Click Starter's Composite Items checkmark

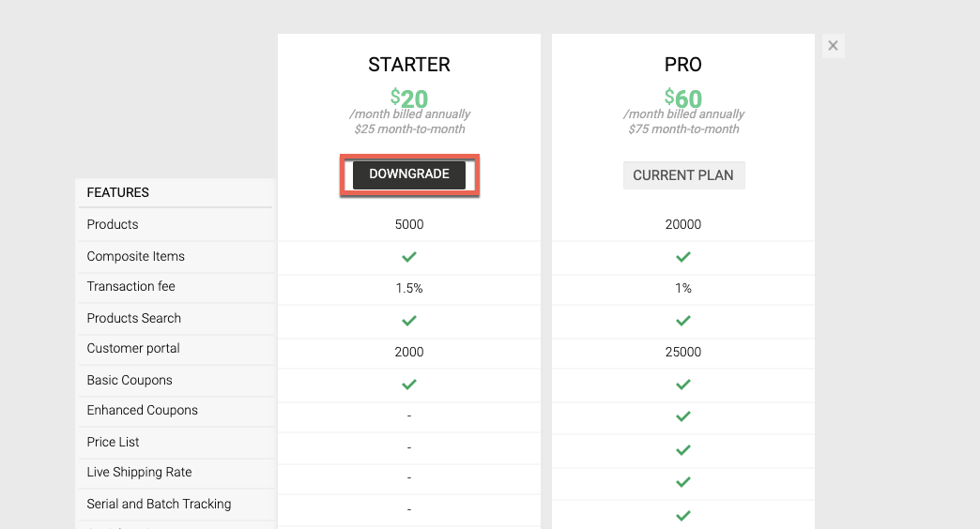point(408,257)
